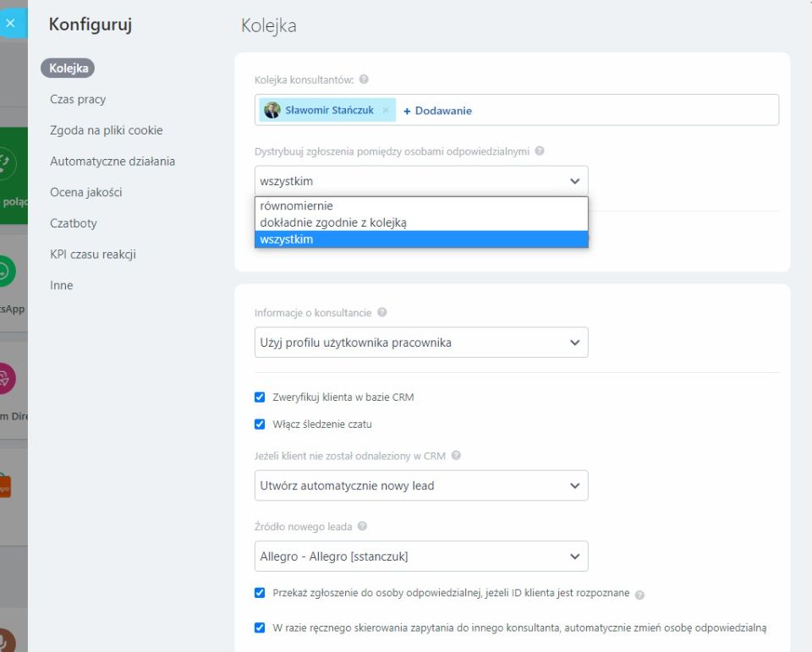The image size is (812, 652).
Task: Expand Allegro source dropdown
Action: click(420, 556)
